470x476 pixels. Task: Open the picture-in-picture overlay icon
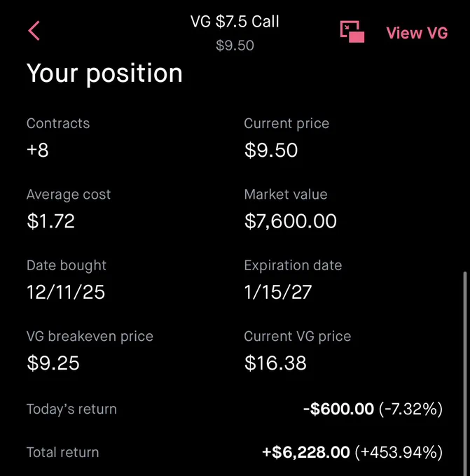tap(352, 31)
